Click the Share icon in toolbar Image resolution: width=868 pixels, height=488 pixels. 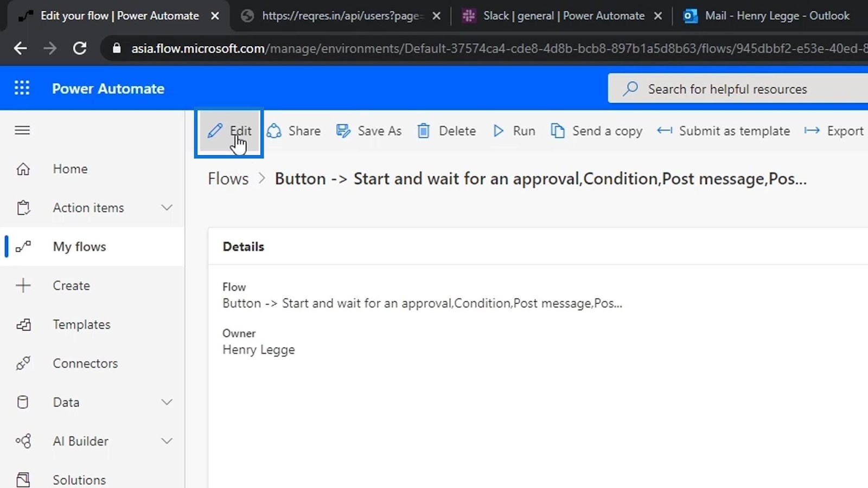[274, 131]
